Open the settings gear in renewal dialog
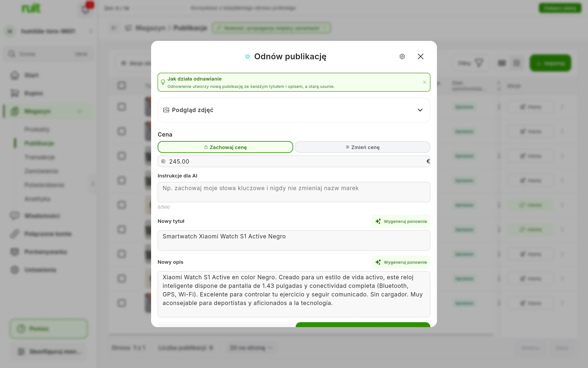Screen dimensions: 588x368 [x=402, y=56]
